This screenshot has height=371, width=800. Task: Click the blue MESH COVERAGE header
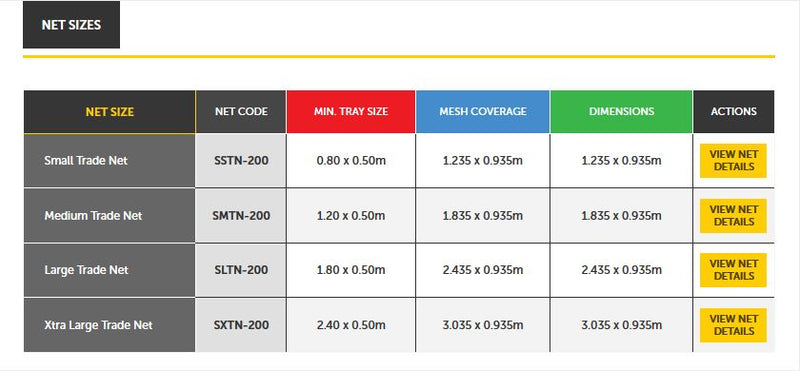point(483,112)
